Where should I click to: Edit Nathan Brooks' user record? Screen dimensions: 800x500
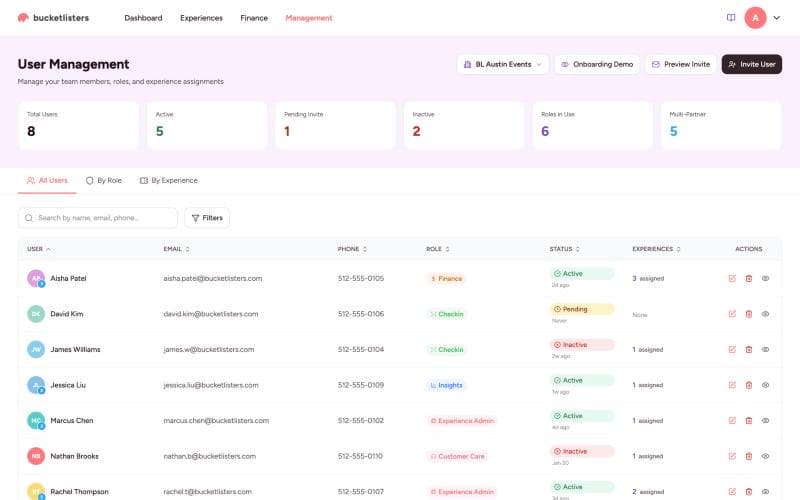pos(732,456)
